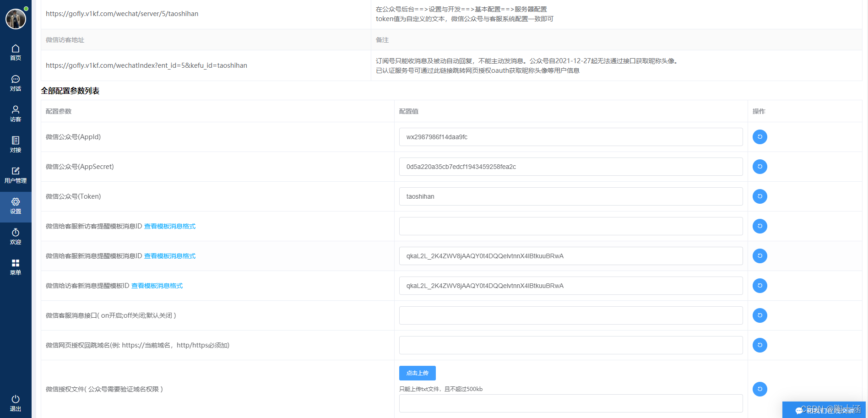Click the 配置参数 column header

pyautogui.click(x=59, y=111)
